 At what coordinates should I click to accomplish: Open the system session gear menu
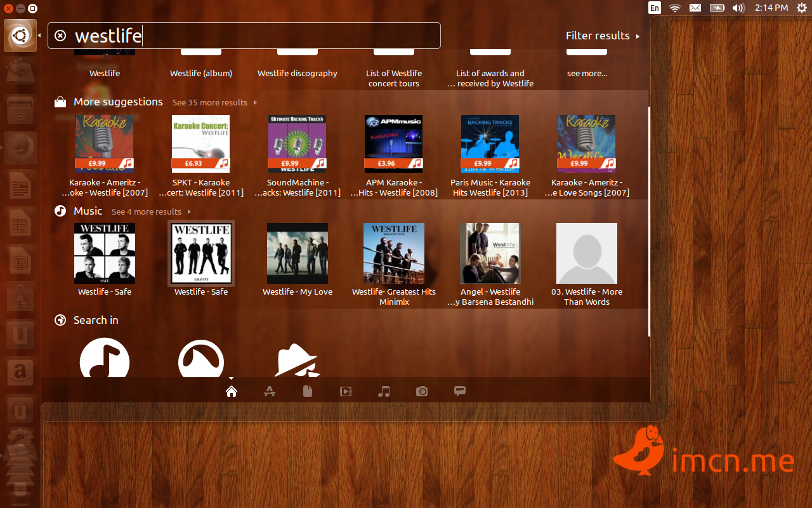point(801,8)
